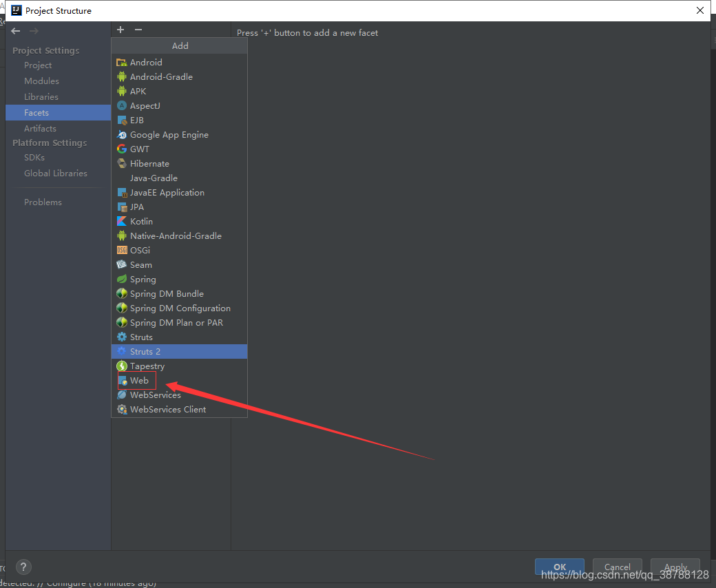Click the APK robot icon

point(121,92)
